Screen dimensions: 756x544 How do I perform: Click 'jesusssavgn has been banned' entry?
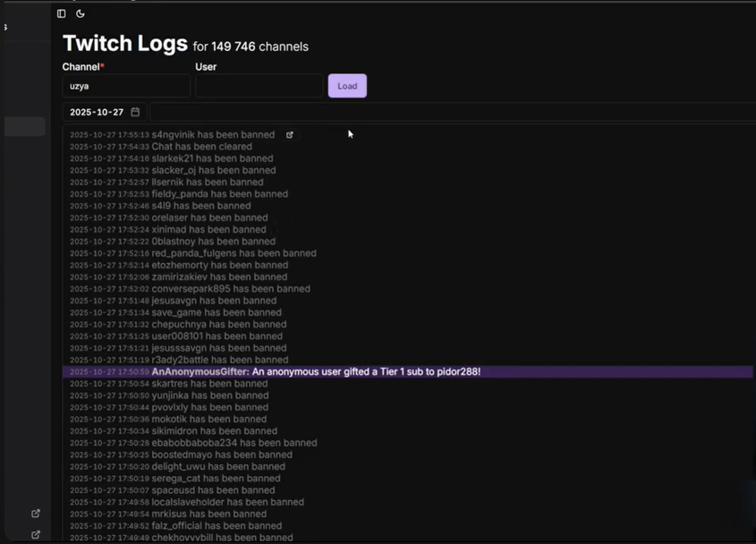219,348
